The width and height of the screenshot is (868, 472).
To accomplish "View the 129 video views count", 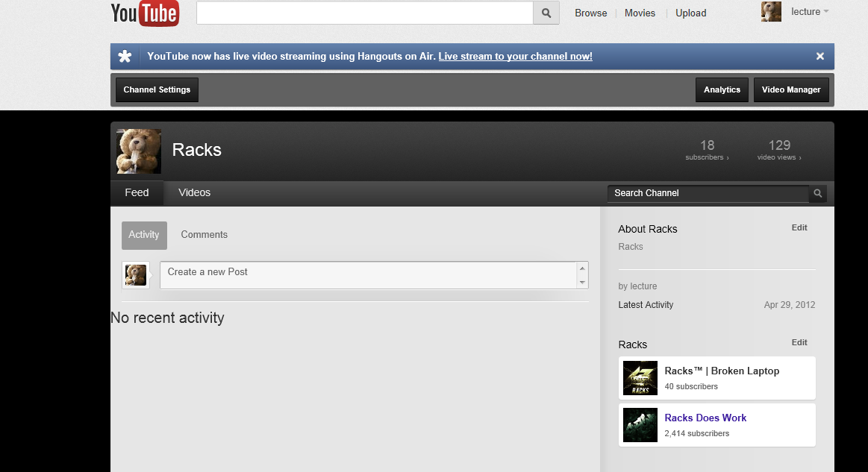I will pyautogui.click(x=779, y=149).
